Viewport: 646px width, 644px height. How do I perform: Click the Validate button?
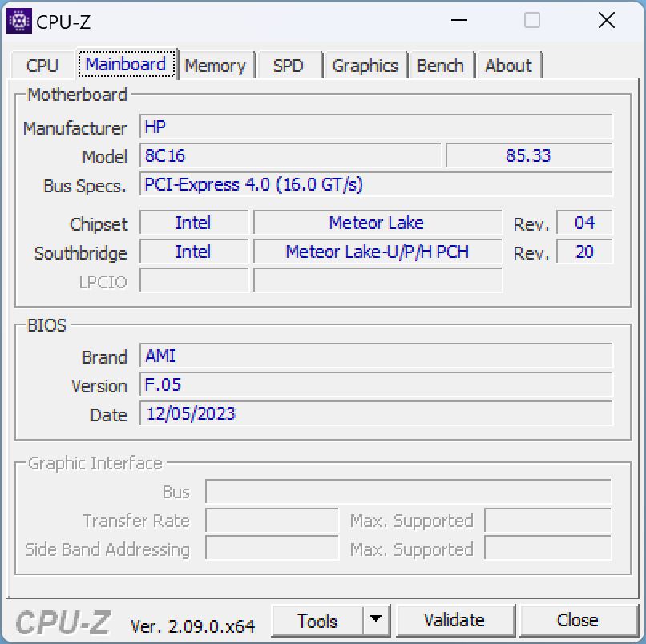coord(454,620)
